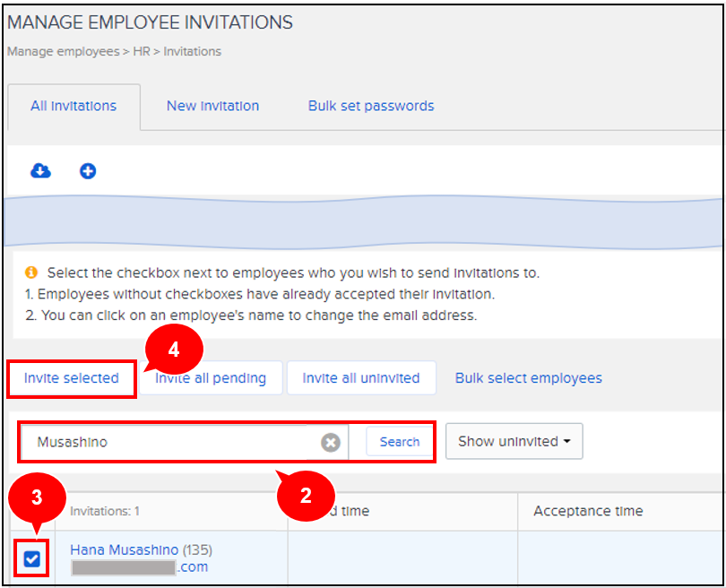Click the Bulk select employees link
This screenshot has width=726, height=588.
(528, 377)
